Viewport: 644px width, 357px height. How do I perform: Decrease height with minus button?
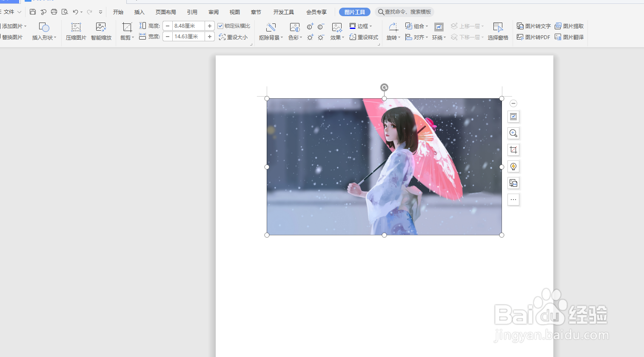[168, 26]
